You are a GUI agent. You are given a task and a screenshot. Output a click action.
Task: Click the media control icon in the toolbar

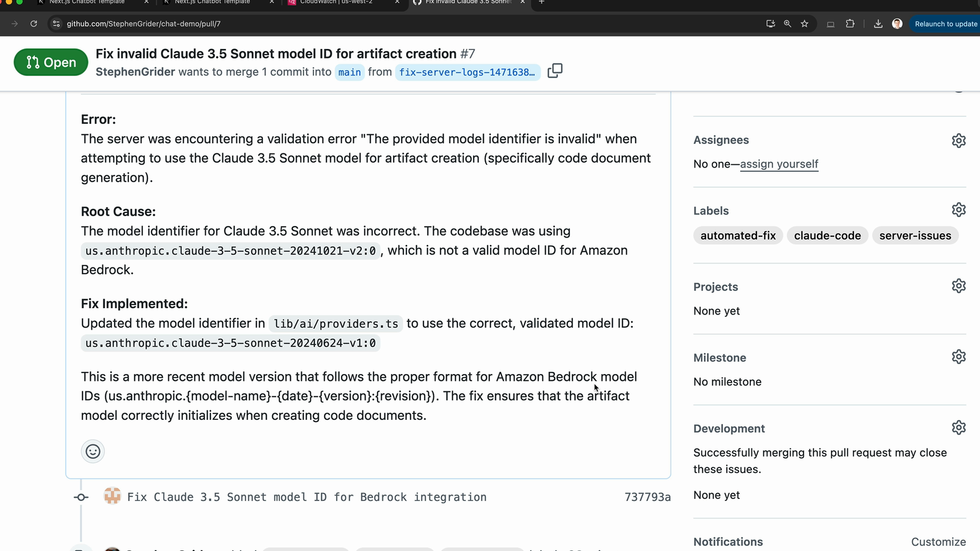pyautogui.click(x=830, y=24)
